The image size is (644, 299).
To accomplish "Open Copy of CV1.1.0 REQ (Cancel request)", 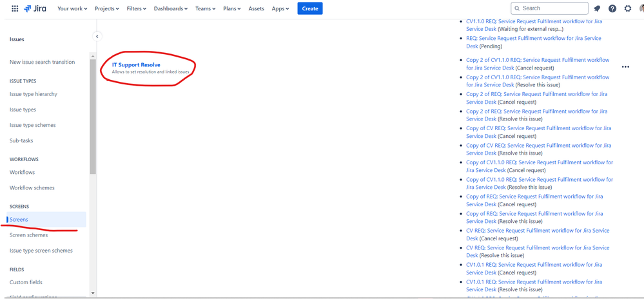I will [540, 166].
